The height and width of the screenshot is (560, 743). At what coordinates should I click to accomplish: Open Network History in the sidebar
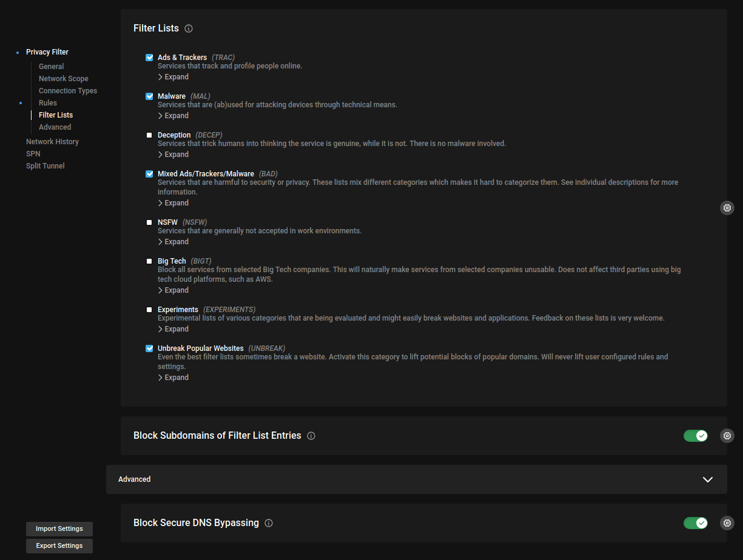pos(52,142)
